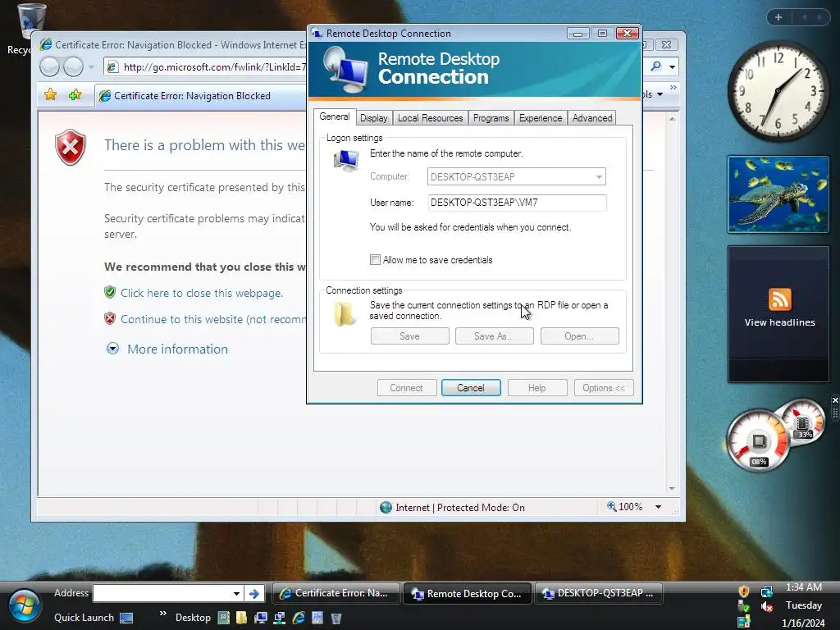
Task: Click the Save button under Connection settings
Action: click(409, 336)
